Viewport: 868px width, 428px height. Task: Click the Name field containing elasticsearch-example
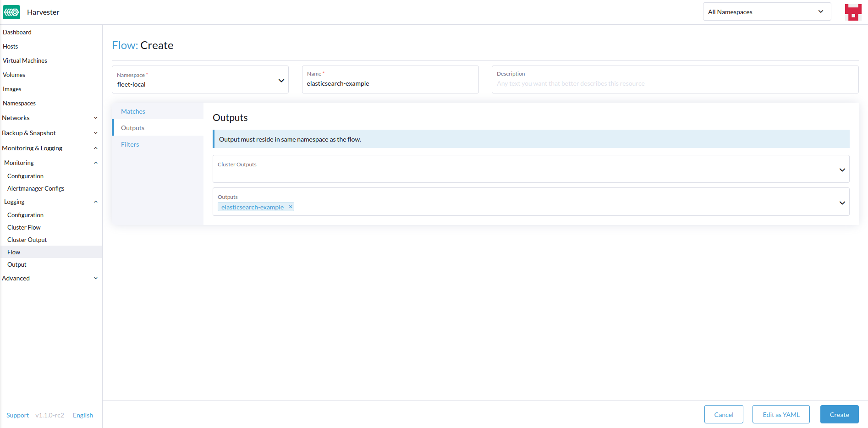tap(390, 83)
